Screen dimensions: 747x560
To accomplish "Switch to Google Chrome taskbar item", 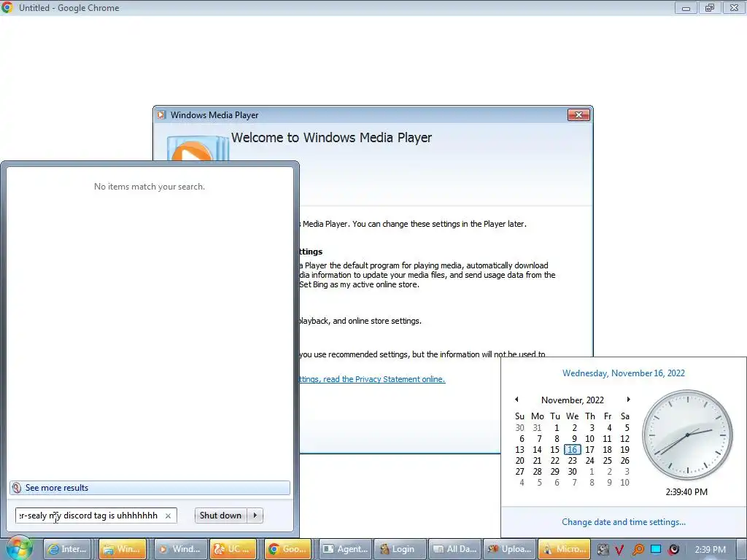I will click(288, 549).
